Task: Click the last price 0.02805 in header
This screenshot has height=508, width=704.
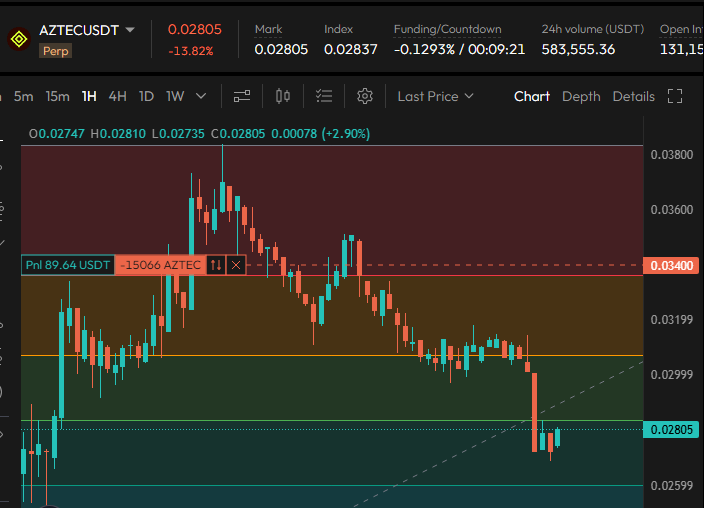Action: tap(195, 30)
